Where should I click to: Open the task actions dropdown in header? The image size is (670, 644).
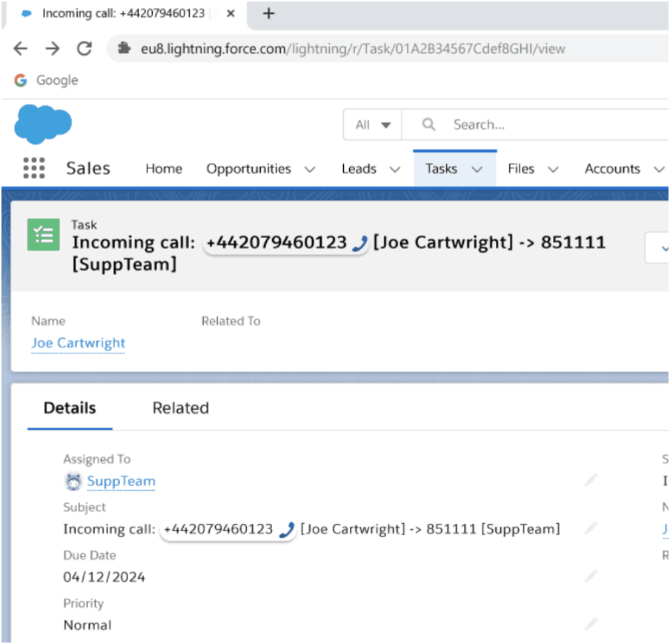pyautogui.click(x=658, y=248)
